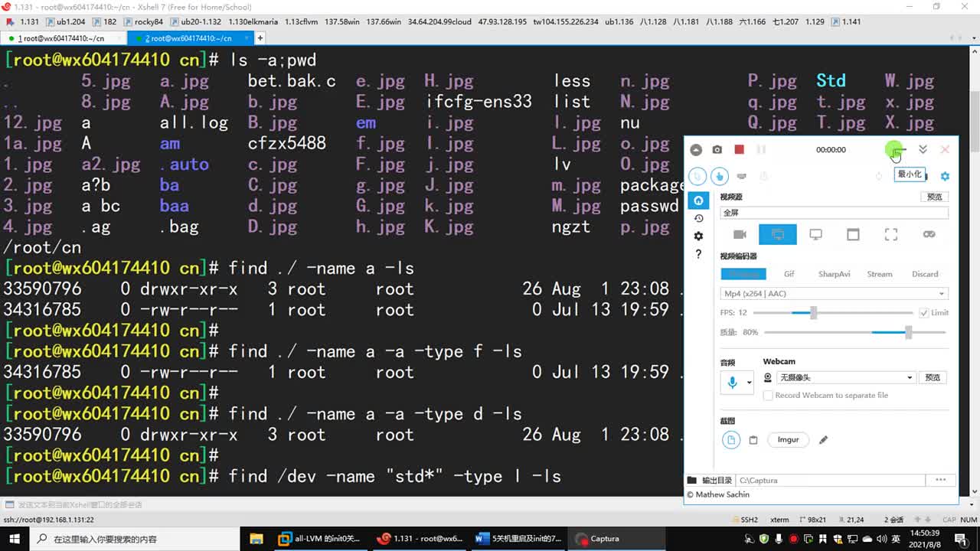The height and width of the screenshot is (551, 980).
Task: Click the Windows taskbar search box
Action: (x=134, y=539)
